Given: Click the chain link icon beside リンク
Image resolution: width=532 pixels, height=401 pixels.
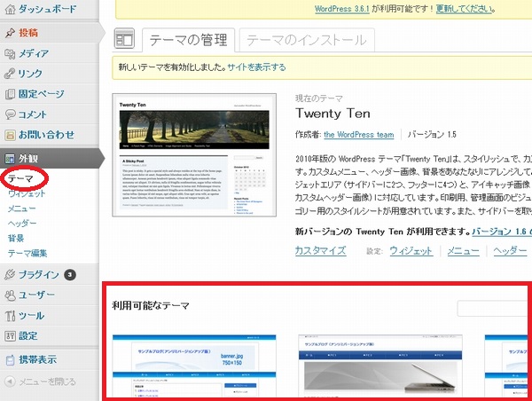Looking at the screenshot, I should pyautogui.click(x=10, y=74).
